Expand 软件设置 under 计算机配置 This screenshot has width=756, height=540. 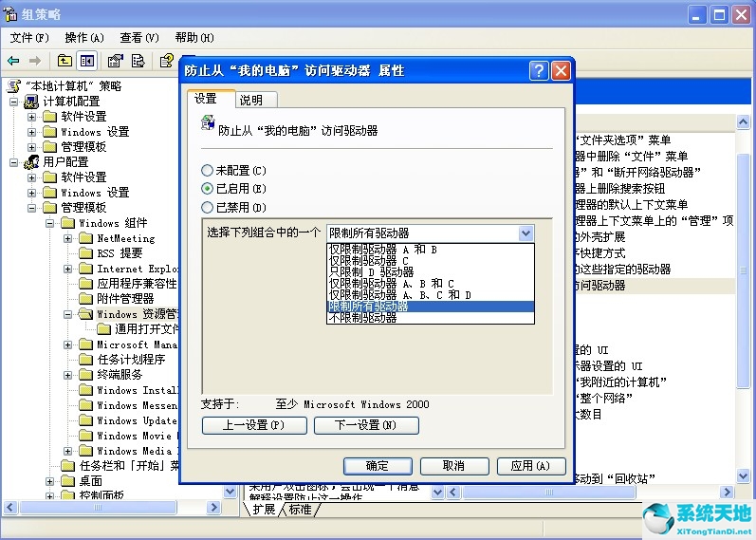coord(32,117)
